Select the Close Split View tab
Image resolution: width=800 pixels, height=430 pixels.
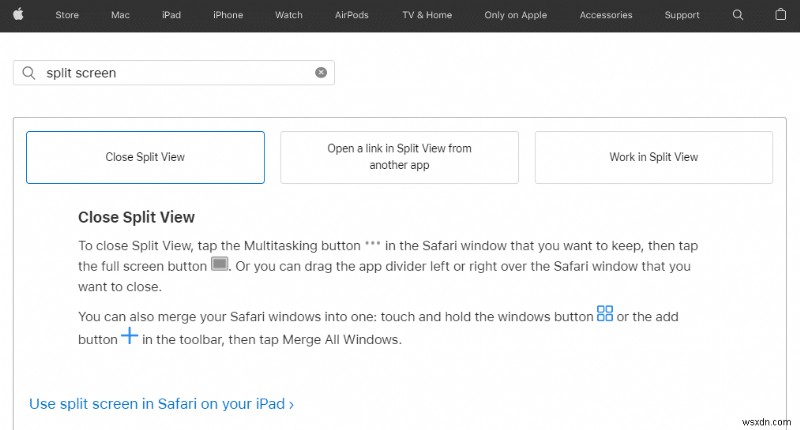tap(145, 157)
